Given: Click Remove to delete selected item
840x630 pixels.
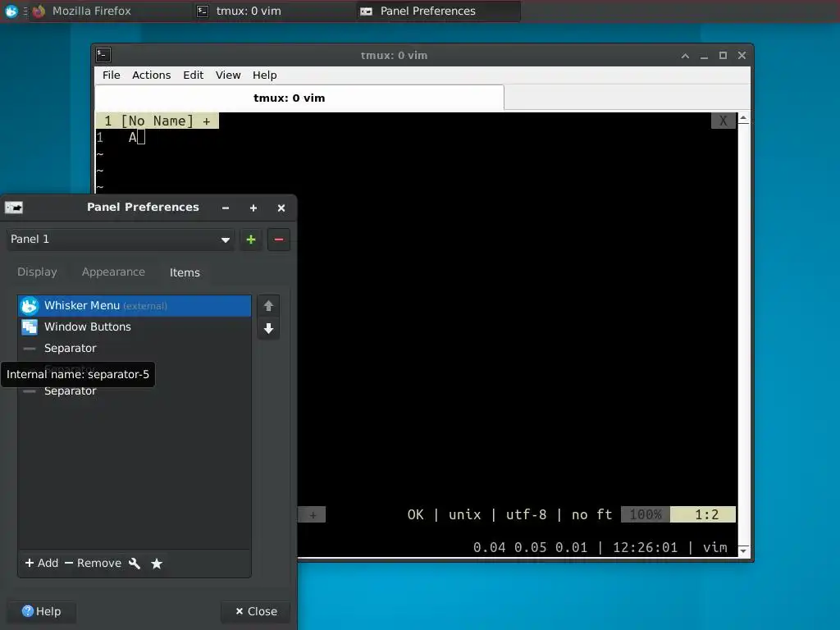Looking at the screenshot, I should (93, 563).
